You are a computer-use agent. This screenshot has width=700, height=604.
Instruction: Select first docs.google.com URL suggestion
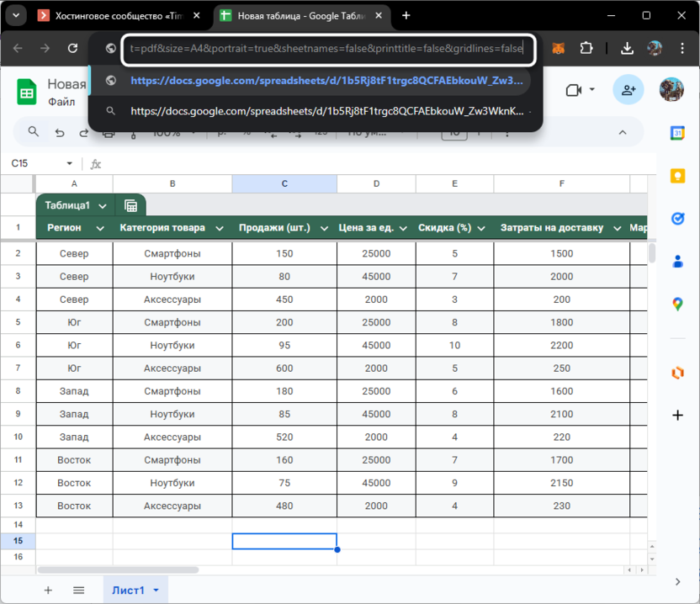click(x=326, y=81)
